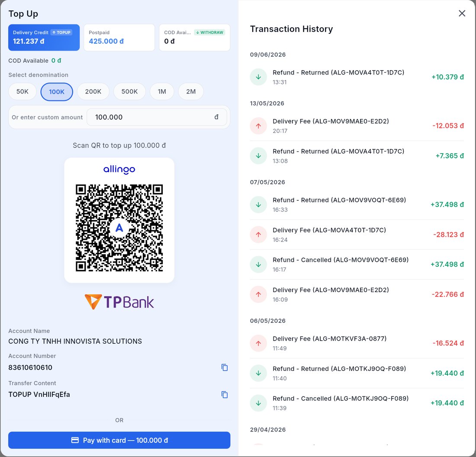Click the green arrow icon for the 16:17 cancelled refund
476x457 pixels.
point(258,264)
